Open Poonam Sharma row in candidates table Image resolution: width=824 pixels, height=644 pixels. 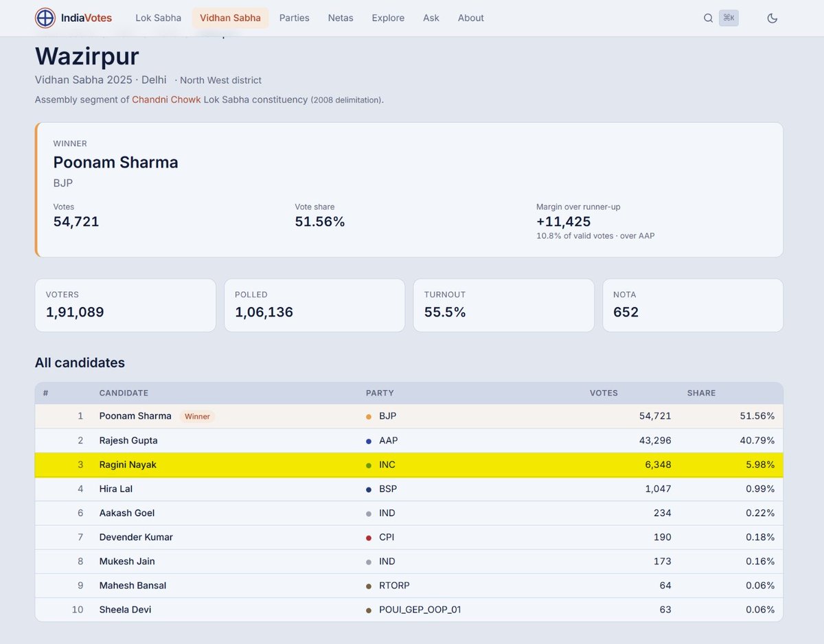click(x=409, y=416)
